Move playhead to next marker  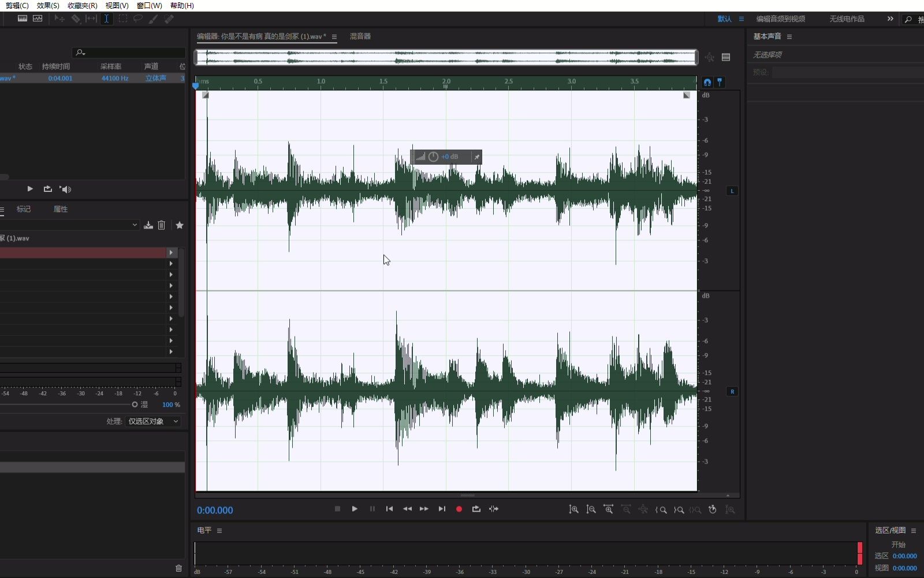(442, 509)
